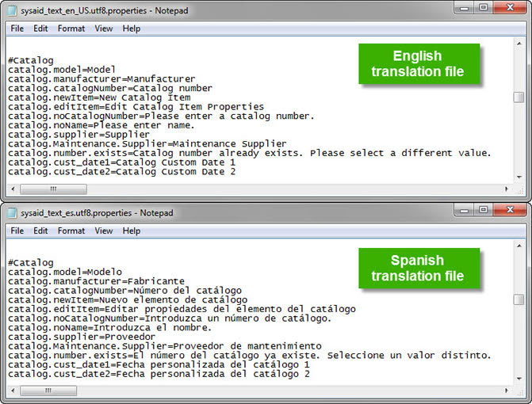
Task: Click line 'catalog.noName=Introduzca el nombre.'
Action: click(x=109, y=328)
